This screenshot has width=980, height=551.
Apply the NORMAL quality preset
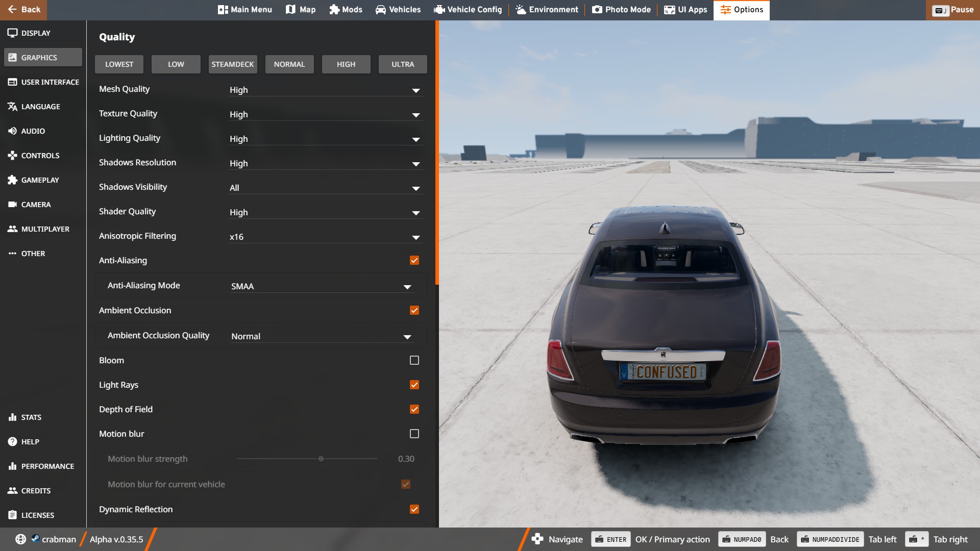(x=289, y=64)
